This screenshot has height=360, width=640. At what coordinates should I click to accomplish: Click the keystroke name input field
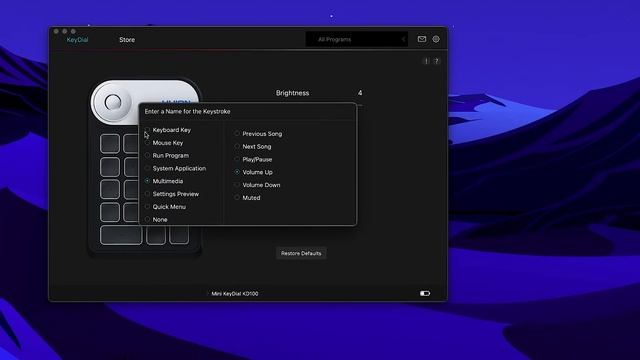(248, 111)
